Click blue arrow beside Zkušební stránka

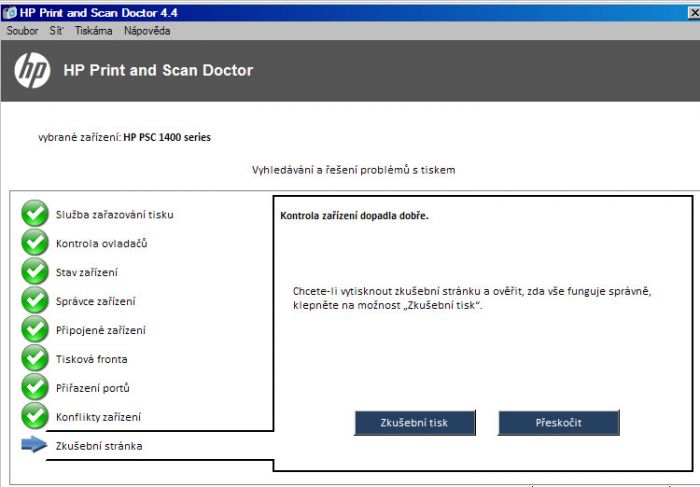click(34, 445)
